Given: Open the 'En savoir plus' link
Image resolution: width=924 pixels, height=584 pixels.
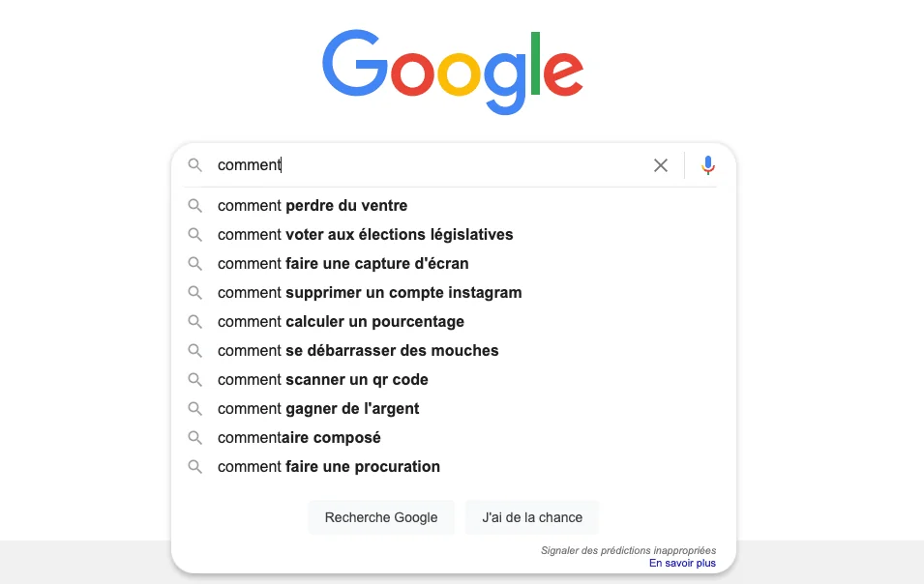Looking at the screenshot, I should [x=682, y=563].
